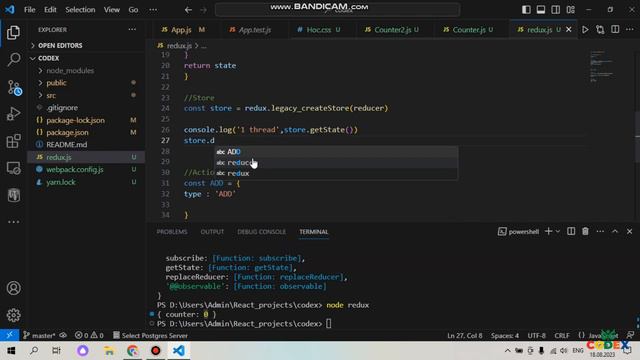Maximize the terminal panel size
640x360 pixels.
coord(615,231)
